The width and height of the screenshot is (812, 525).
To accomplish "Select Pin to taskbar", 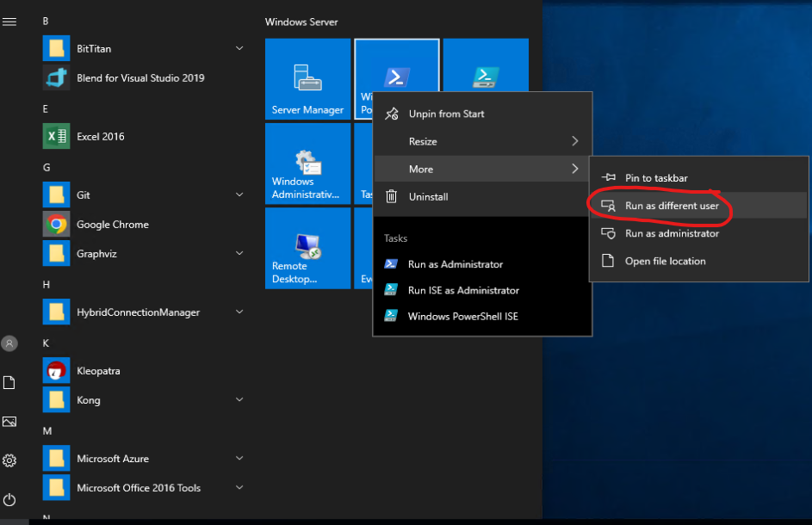I will 699,178.
